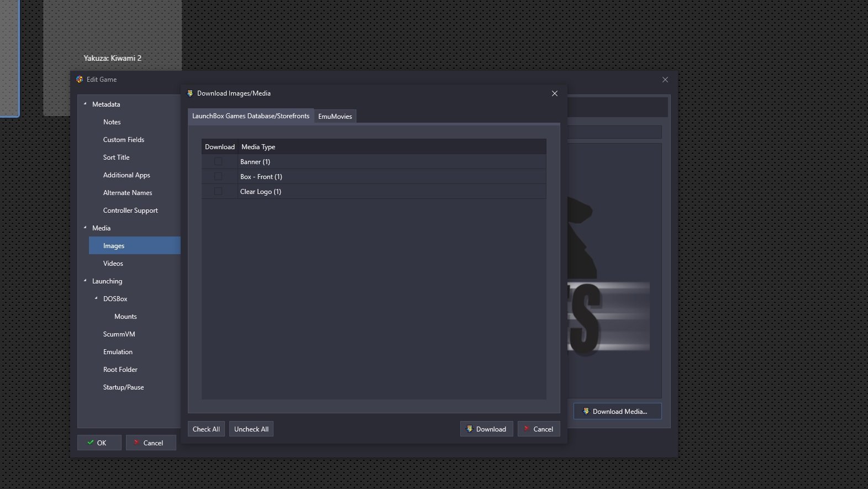Check the Clear Logo (1) checkbox
The width and height of the screenshot is (868, 489).
click(218, 191)
